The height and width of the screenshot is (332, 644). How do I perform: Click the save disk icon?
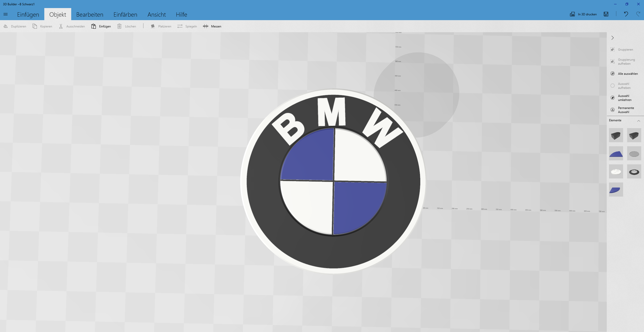(606, 14)
